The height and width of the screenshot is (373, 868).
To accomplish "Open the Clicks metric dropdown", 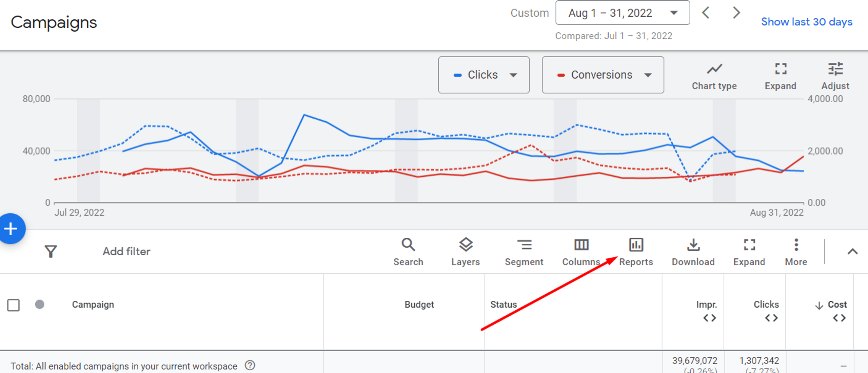I will (x=484, y=75).
